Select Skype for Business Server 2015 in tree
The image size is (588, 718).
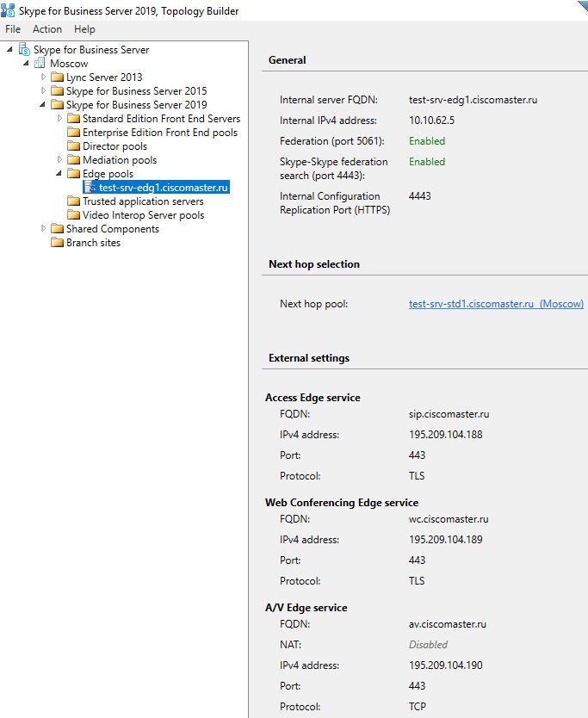tap(137, 90)
